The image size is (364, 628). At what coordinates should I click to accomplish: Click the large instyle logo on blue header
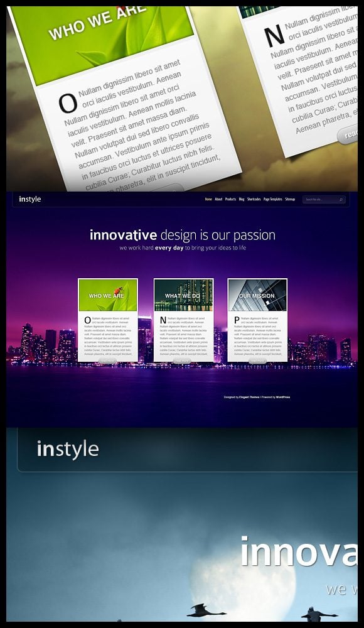point(68,450)
